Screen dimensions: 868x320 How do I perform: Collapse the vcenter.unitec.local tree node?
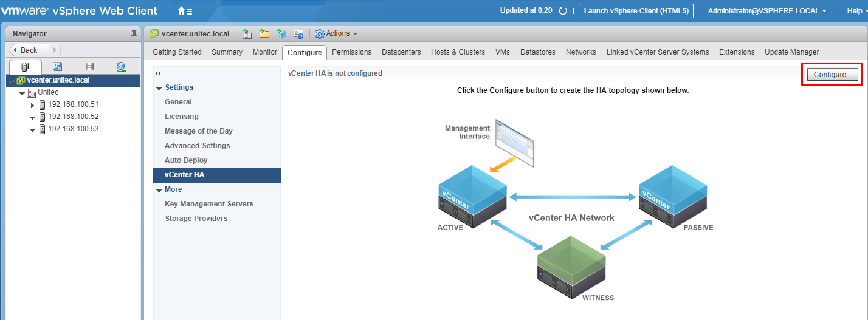[12, 81]
